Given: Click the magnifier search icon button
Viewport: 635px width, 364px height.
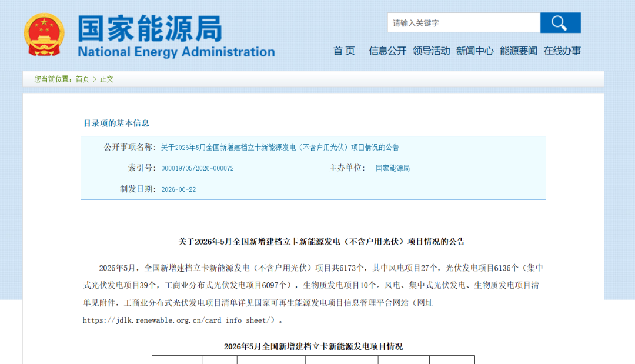Looking at the screenshot, I should tap(560, 23).
